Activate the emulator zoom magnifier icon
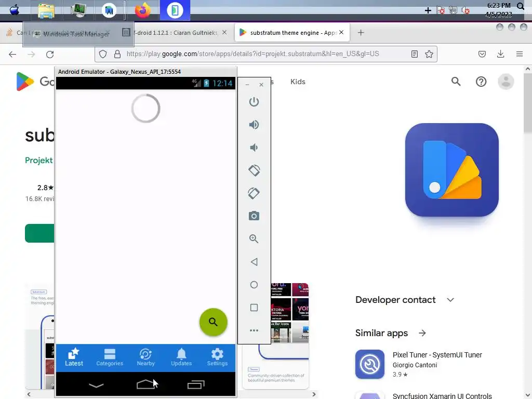 click(x=254, y=239)
